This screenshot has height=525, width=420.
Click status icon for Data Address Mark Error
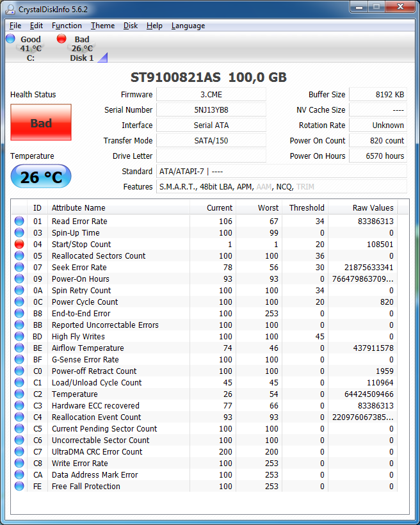coord(19,474)
